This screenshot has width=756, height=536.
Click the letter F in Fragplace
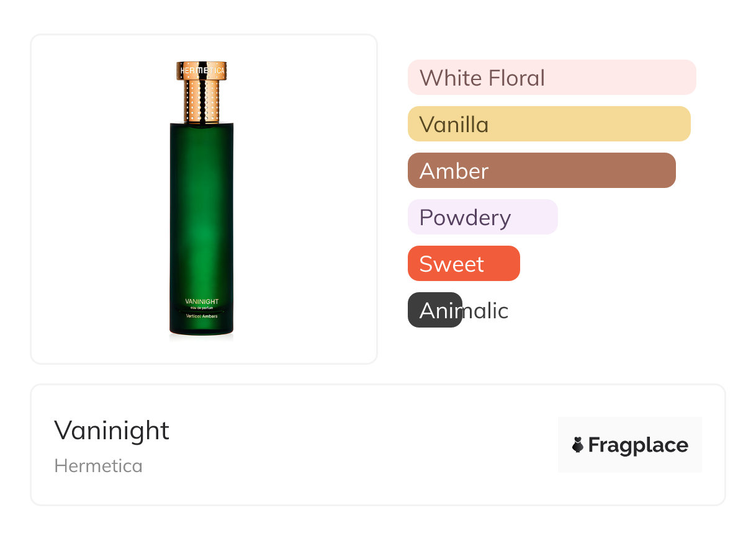pos(595,445)
